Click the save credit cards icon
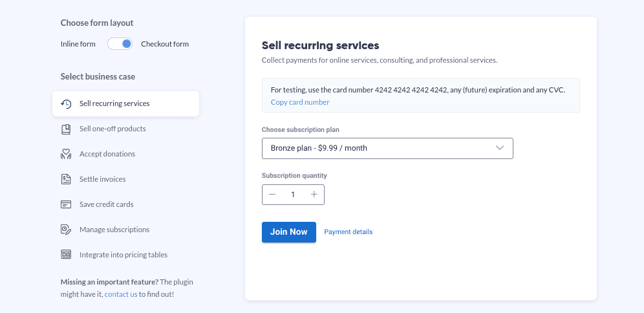The width and height of the screenshot is (644, 313). click(x=66, y=204)
